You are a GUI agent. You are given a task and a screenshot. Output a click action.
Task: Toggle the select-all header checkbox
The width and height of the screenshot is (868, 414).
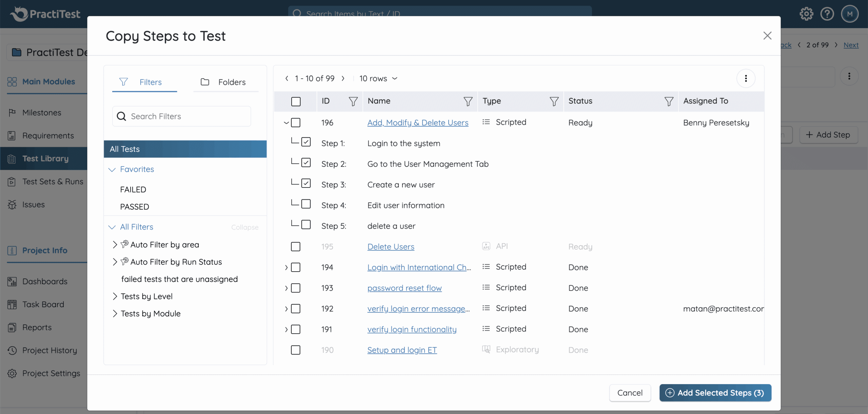coord(296,101)
